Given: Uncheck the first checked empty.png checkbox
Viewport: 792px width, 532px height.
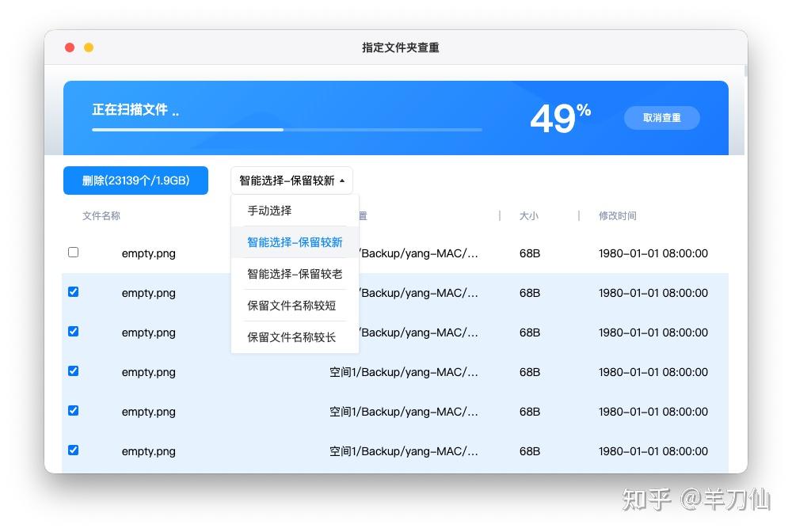Looking at the screenshot, I should coord(73,292).
